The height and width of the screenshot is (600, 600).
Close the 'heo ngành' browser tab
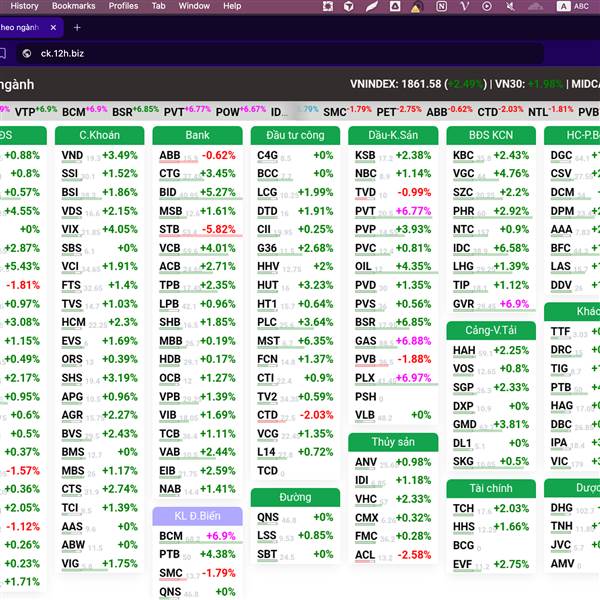[x=53, y=28]
